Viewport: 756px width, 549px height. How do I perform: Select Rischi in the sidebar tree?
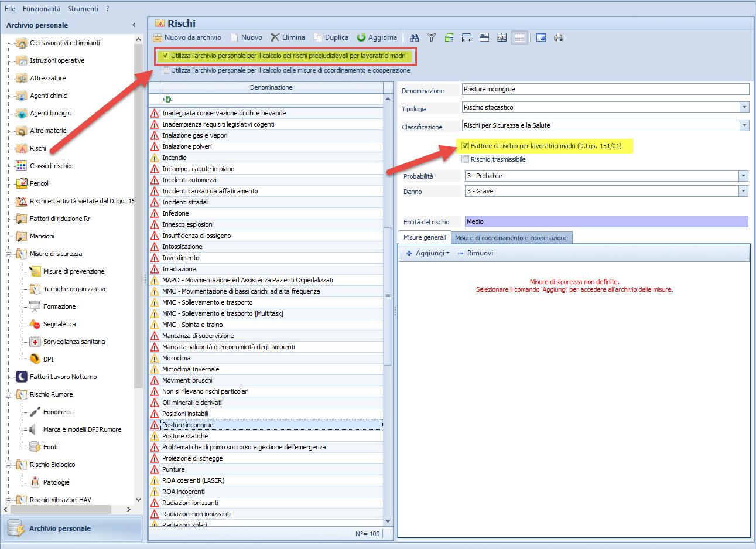(x=37, y=148)
